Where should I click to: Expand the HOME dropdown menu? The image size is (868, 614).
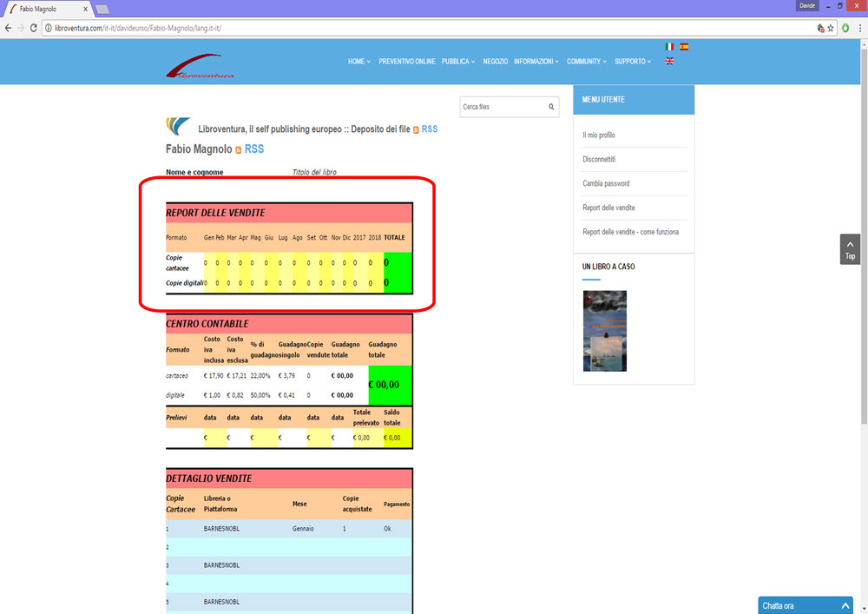(358, 62)
